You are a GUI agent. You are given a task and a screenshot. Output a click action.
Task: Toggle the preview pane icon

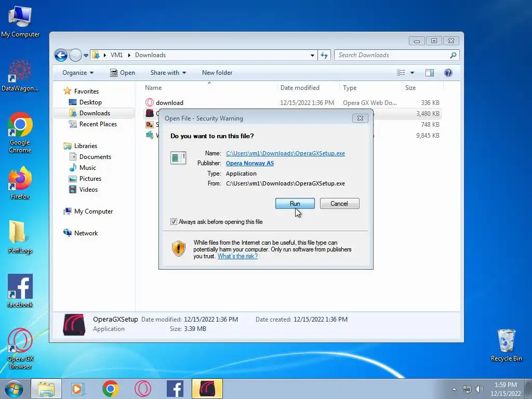(x=430, y=73)
